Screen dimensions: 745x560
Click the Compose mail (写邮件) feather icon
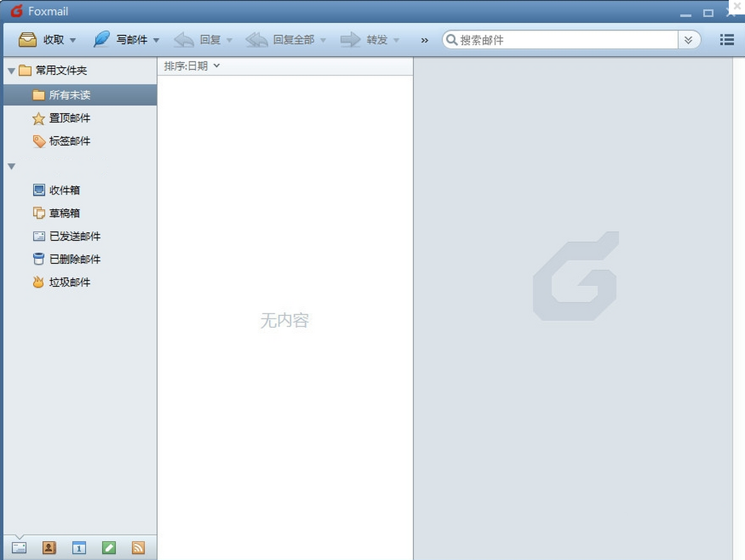click(x=101, y=40)
